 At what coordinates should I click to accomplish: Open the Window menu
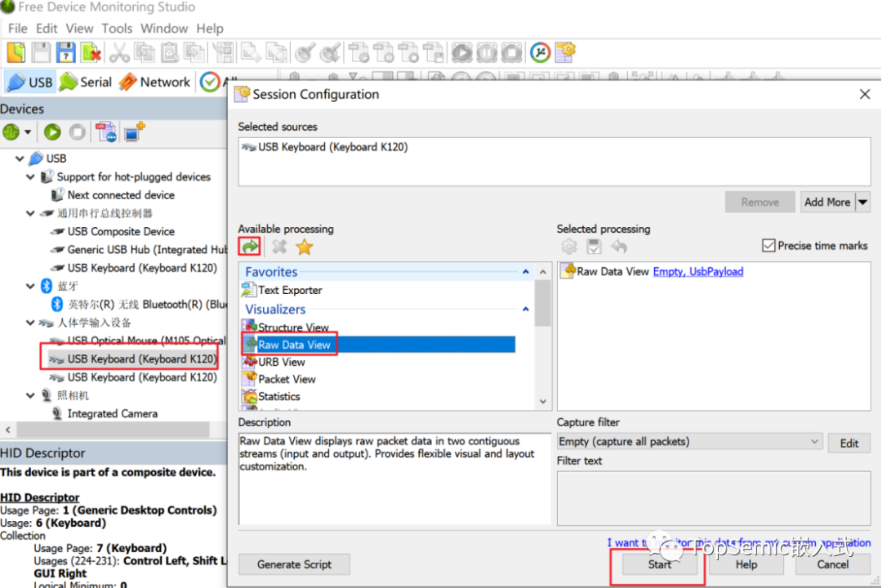pos(163,28)
